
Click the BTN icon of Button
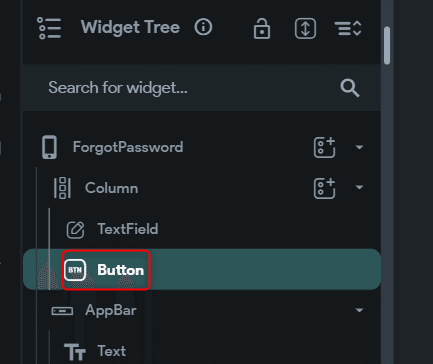pyautogui.click(x=75, y=270)
